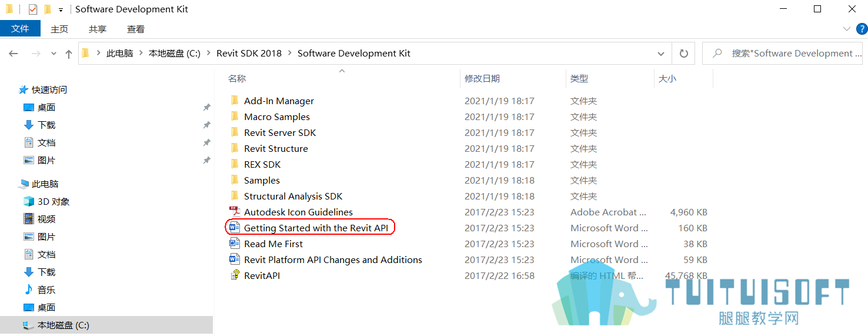This screenshot has width=868, height=336.
Task: Click the Autodesk Icon Guidelines PDF icon
Action: pyautogui.click(x=235, y=212)
